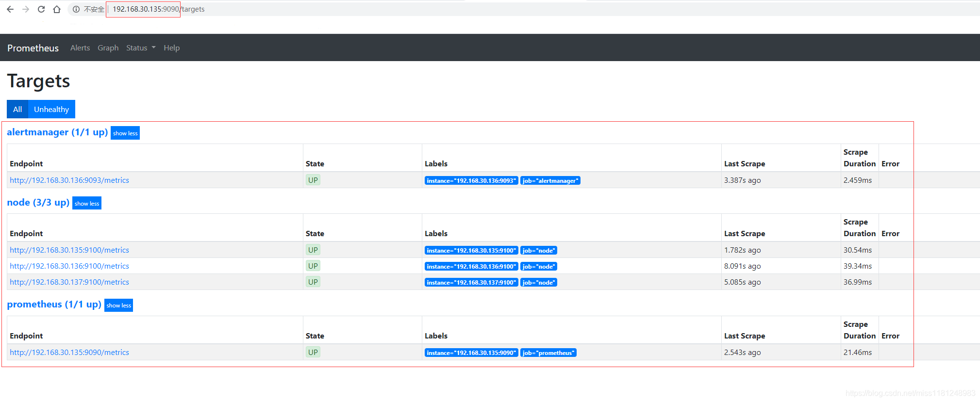This screenshot has height=402, width=980.
Task: Click scrape duration 21.46ms
Action: point(858,353)
